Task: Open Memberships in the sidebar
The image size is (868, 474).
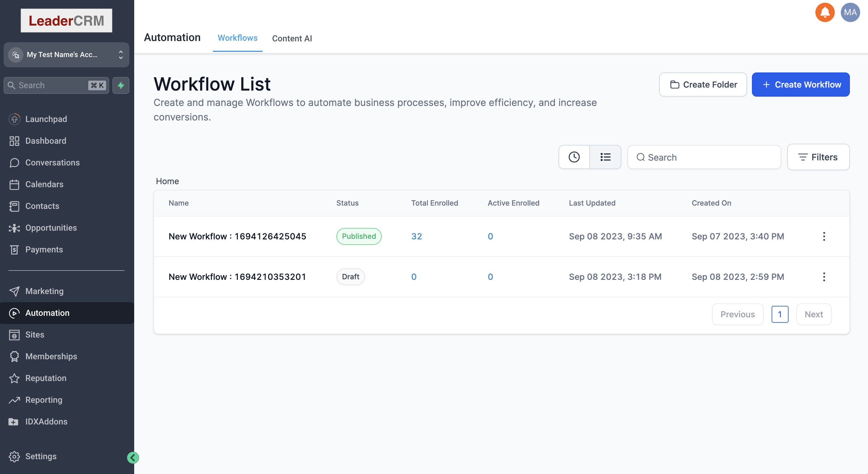Action: point(51,356)
